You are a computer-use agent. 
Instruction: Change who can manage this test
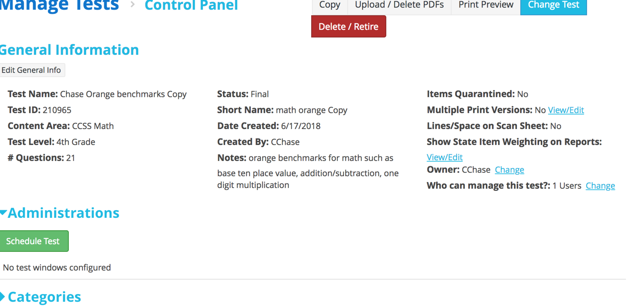tap(600, 186)
